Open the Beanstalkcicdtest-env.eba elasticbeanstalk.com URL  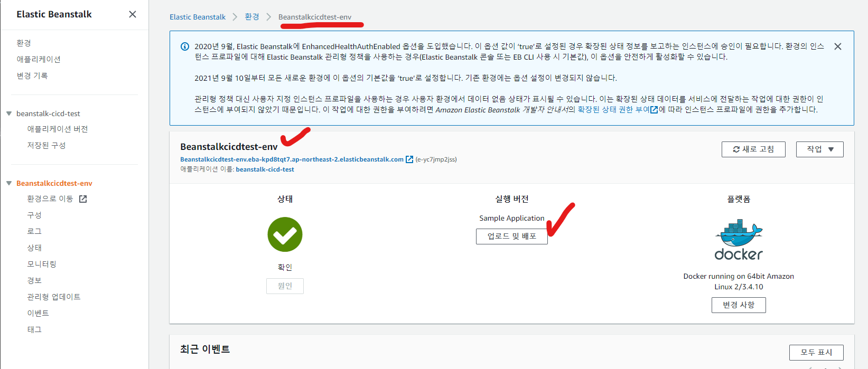coord(292,159)
